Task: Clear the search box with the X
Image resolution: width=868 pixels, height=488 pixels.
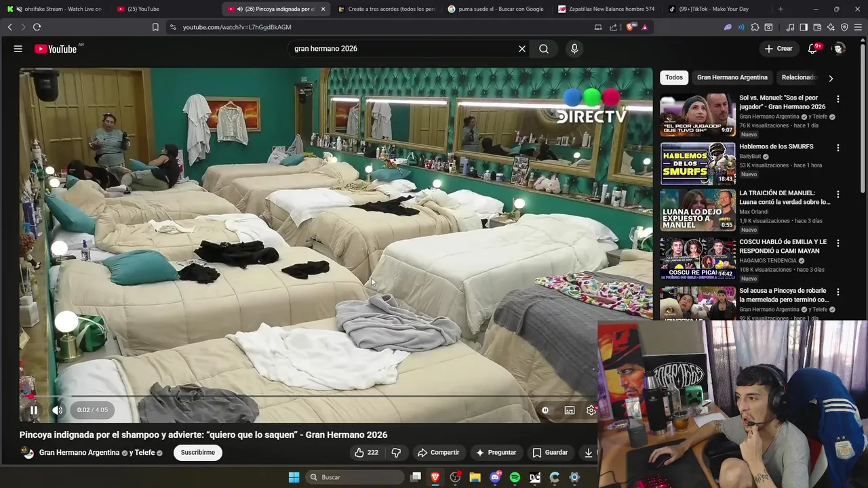Action: pyautogui.click(x=522, y=49)
